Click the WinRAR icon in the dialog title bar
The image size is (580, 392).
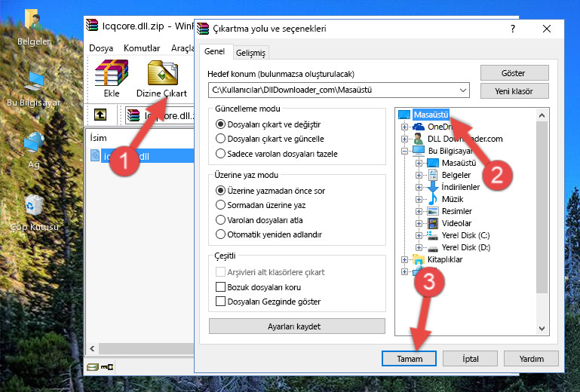tap(203, 29)
